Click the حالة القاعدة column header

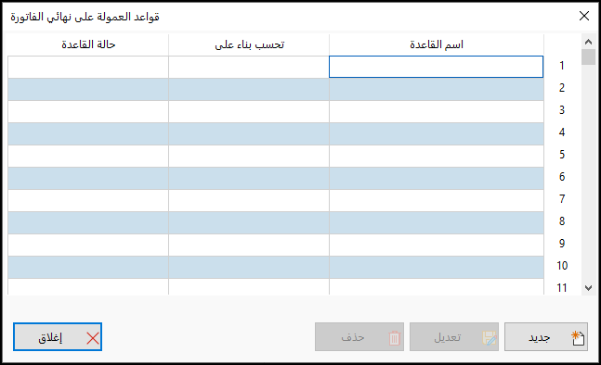tap(88, 45)
